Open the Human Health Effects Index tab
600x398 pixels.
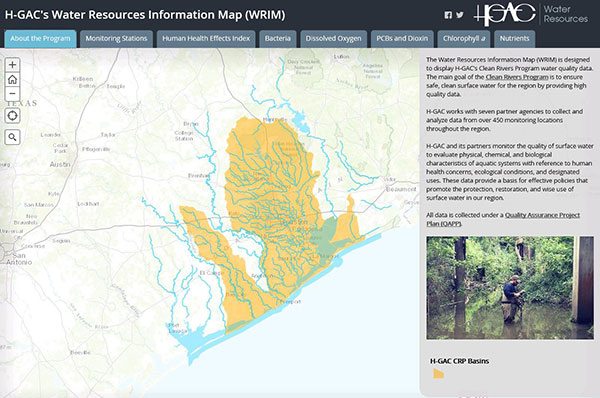click(206, 39)
